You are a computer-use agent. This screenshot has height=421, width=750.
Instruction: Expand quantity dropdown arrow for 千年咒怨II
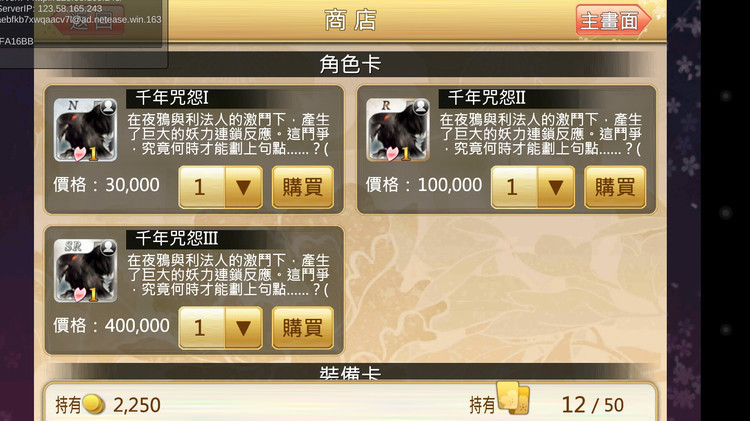pos(555,187)
